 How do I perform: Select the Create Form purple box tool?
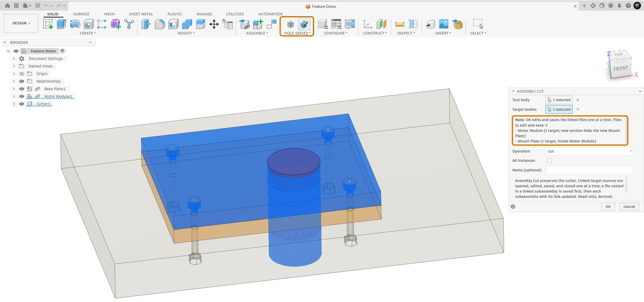click(116, 24)
